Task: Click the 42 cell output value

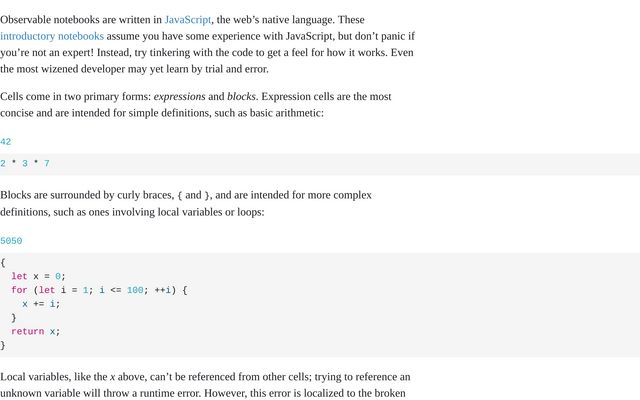Action: pos(6,142)
